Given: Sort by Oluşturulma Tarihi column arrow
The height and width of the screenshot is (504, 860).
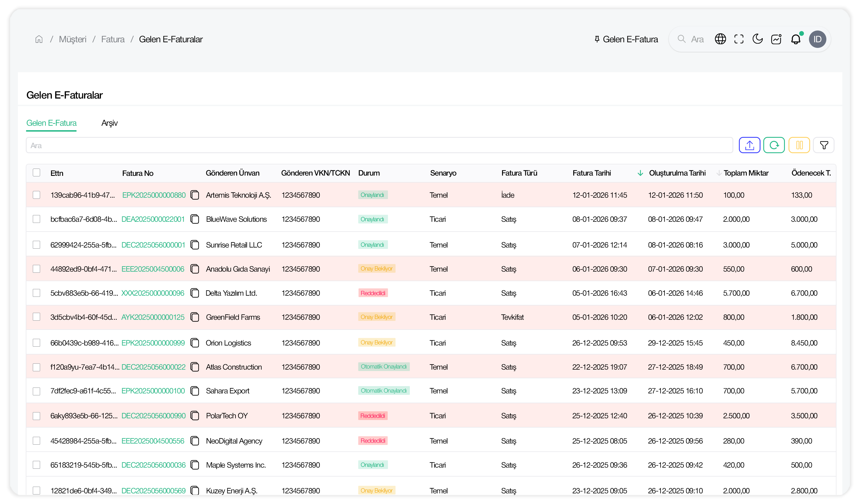Looking at the screenshot, I should tap(718, 173).
